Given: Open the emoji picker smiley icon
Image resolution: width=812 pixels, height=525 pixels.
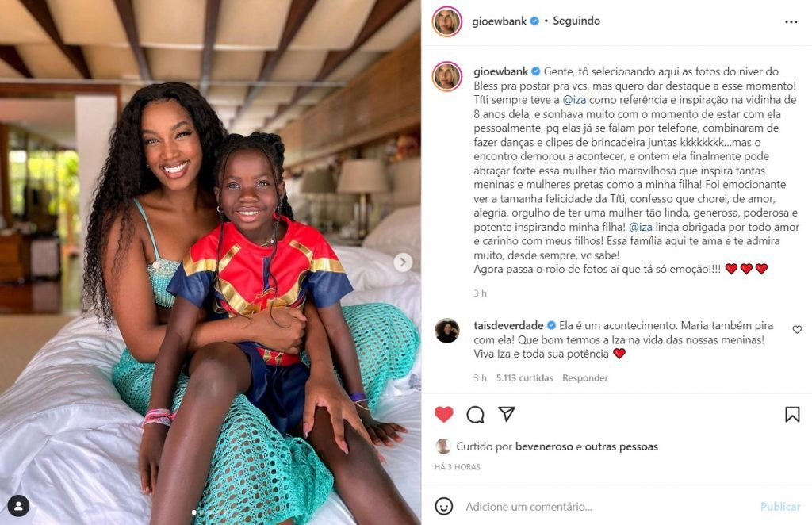Looking at the screenshot, I should (444, 506).
